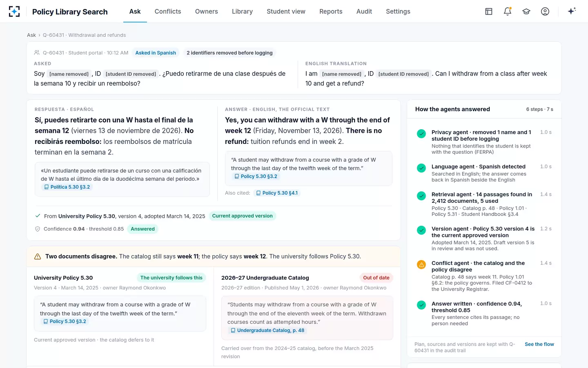Image resolution: width=588 pixels, height=368 pixels.
Task: Click [student ID removed] in the English translation
Action: (403, 74)
